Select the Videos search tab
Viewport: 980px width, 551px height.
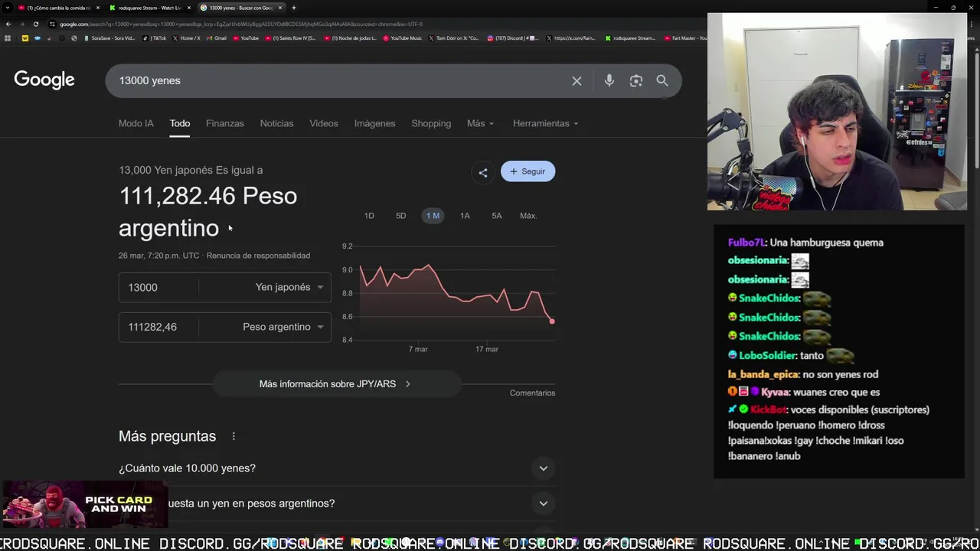click(324, 123)
